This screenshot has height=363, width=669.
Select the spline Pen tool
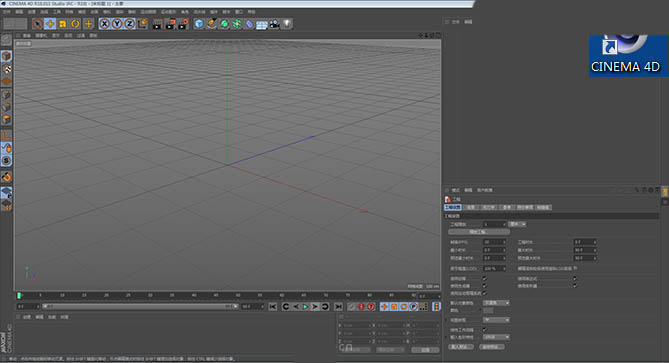pyautogui.click(x=212, y=24)
